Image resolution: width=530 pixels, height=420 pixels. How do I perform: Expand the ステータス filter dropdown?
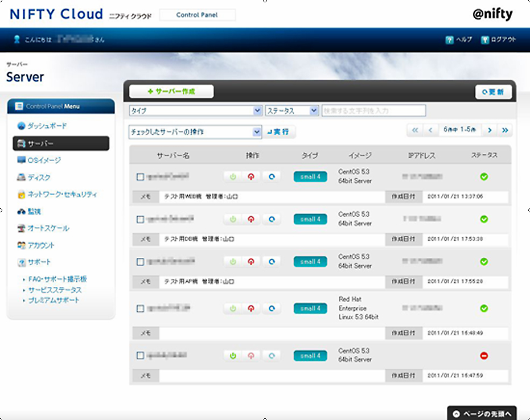click(x=291, y=111)
